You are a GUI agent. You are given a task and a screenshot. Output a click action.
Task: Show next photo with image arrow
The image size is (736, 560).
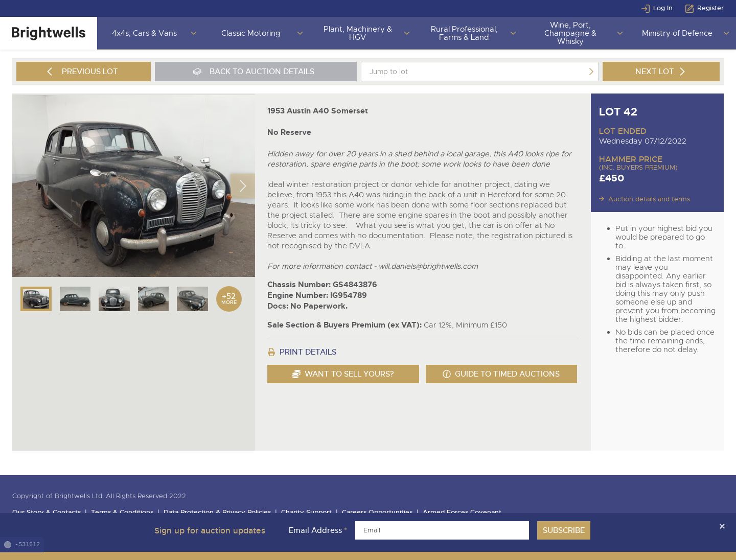(242, 186)
